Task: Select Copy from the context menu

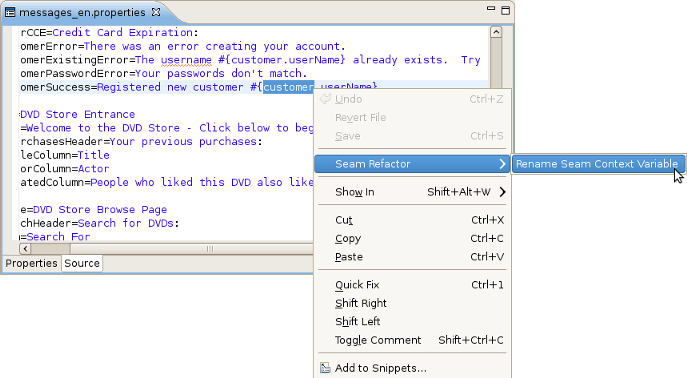Action: point(412,238)
